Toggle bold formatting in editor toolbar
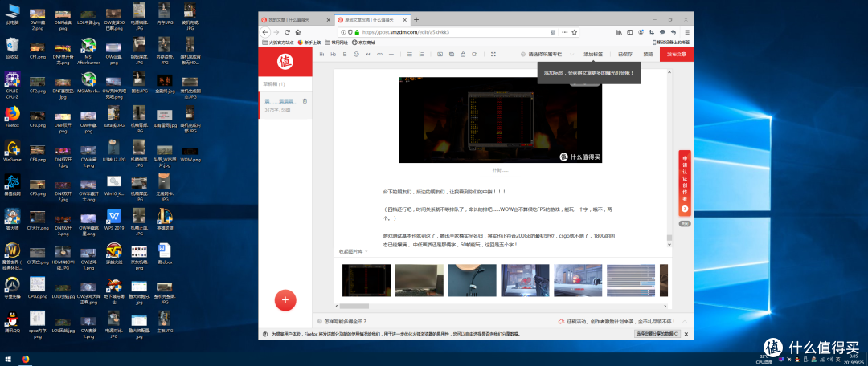This screenshot has height=366, width=868. pos(345,55)
